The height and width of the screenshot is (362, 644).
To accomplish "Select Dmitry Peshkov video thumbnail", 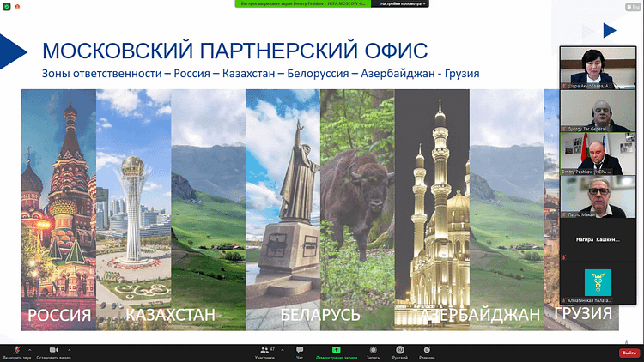I will pyautogui.click(x=598, y=154).
